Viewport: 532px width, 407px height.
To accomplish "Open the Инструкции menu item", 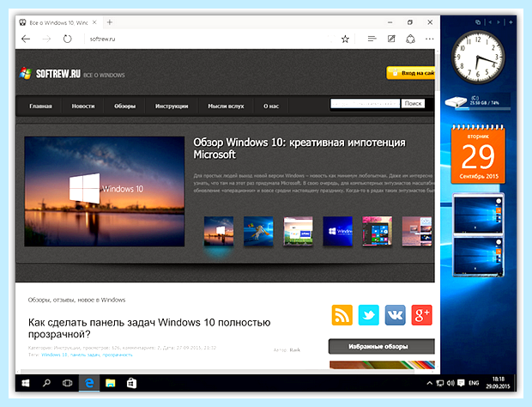I will click(172, 106).
